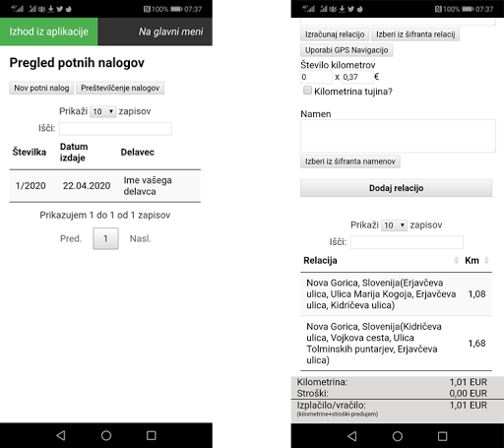Screen dimensions: 504x448
Task: Select relation row with 1,68 km
Action: (396, 344)
